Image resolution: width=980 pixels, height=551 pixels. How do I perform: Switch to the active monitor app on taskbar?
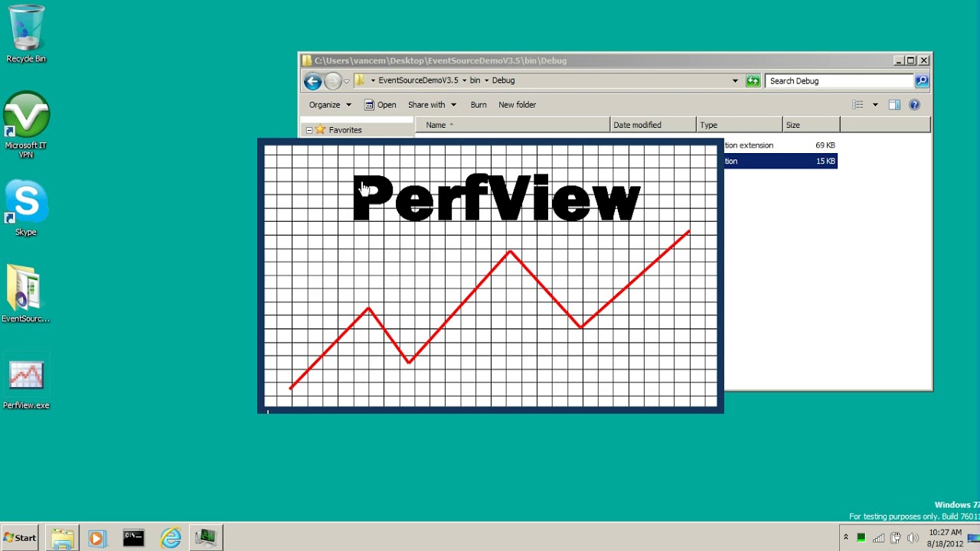point(206,538)
